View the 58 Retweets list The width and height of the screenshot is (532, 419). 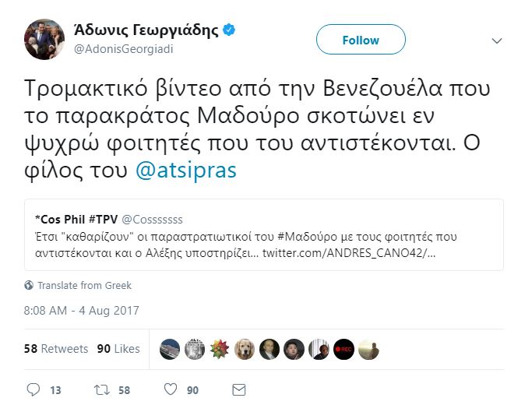56,349
